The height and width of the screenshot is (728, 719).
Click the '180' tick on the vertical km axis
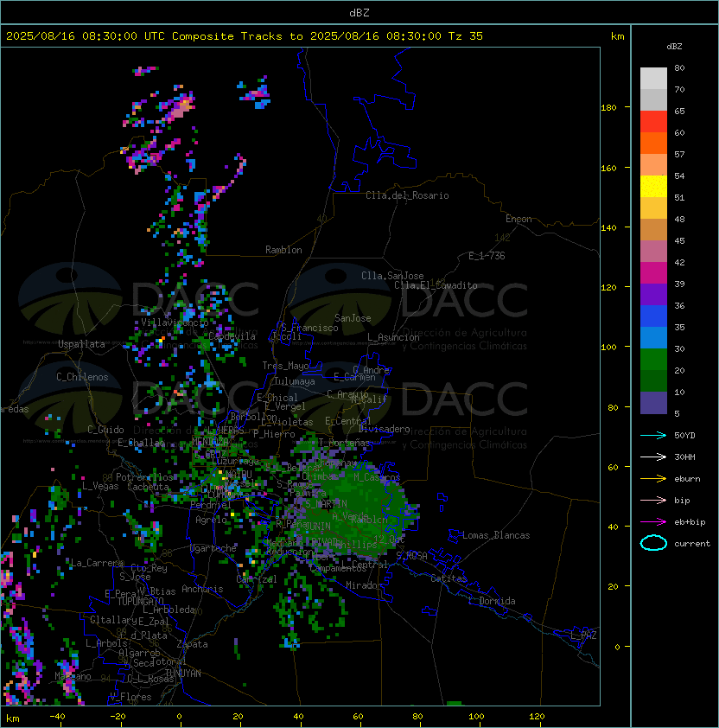[x=608, y=108]
